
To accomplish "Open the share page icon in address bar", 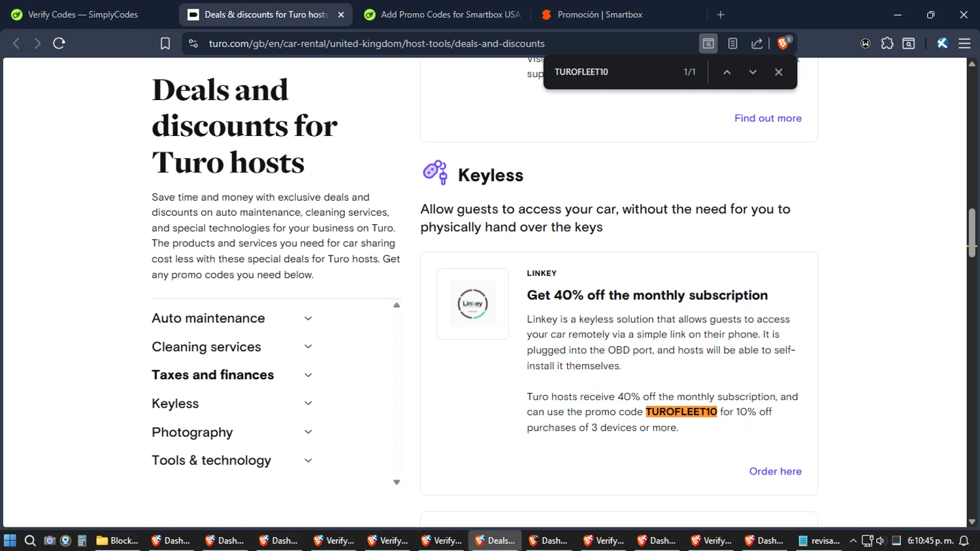I will click(757, 43).
